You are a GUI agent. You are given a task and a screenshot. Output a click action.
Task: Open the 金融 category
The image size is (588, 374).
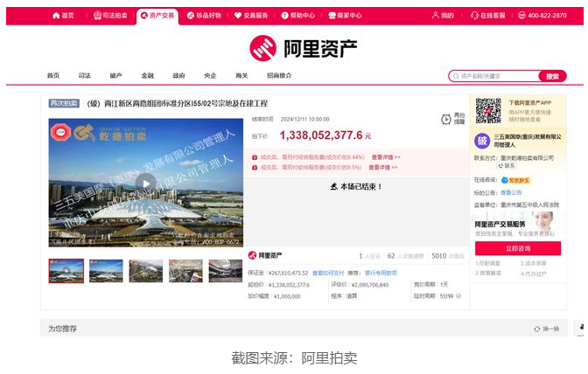[x=148, y=76]
